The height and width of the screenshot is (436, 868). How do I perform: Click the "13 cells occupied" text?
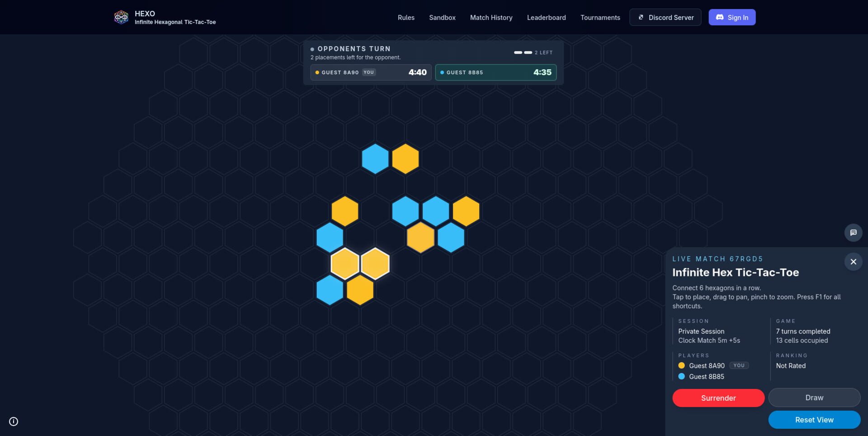click(x=802, y=341)
